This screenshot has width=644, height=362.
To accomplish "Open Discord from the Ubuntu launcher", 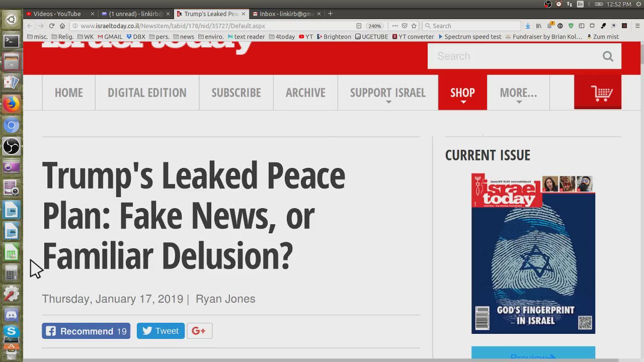I will click(x=11, y=315).
